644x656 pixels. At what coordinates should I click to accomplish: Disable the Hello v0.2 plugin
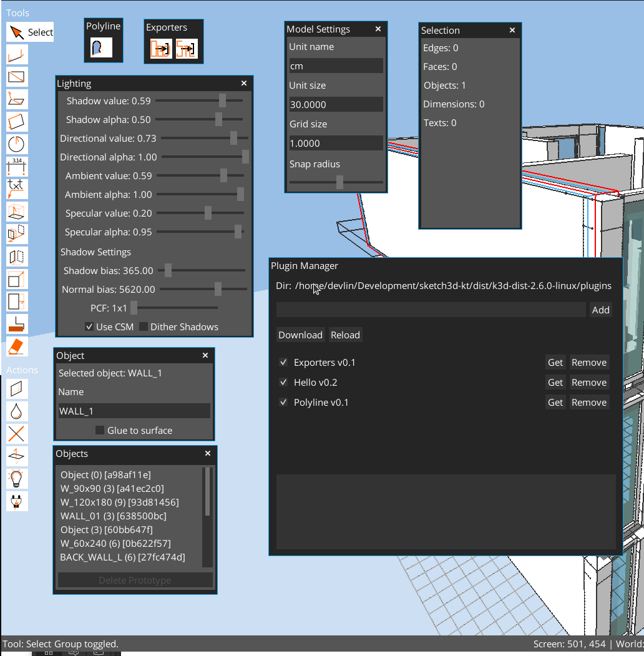click(283, 382)
